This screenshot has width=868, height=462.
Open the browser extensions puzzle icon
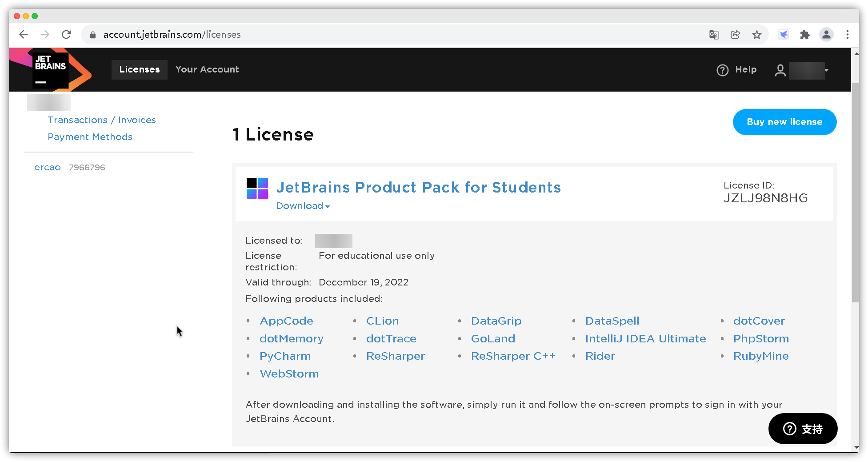[804, 34]
